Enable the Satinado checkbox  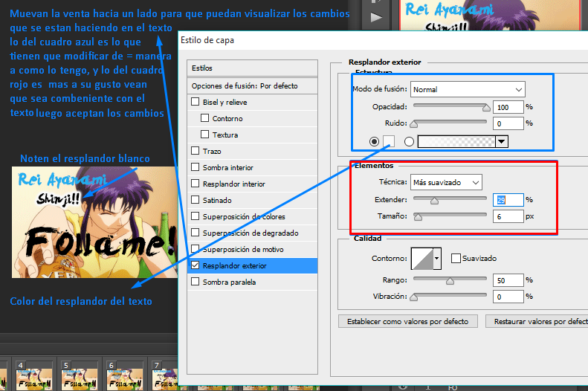click(x=195, y=200)
